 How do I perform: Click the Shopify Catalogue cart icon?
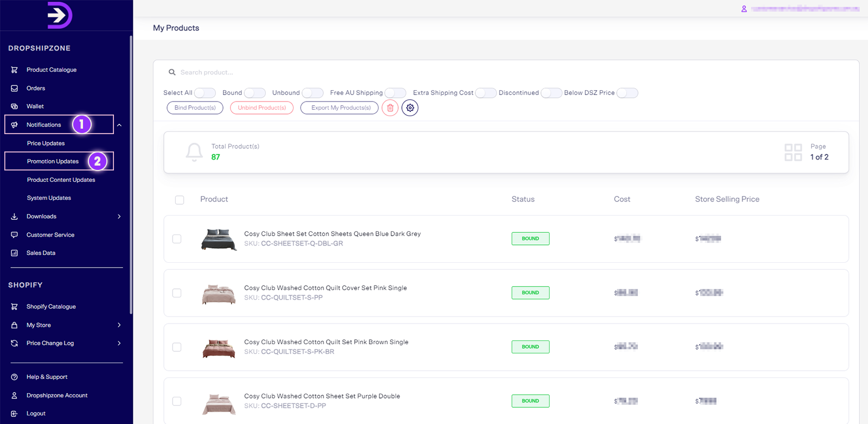15,307
